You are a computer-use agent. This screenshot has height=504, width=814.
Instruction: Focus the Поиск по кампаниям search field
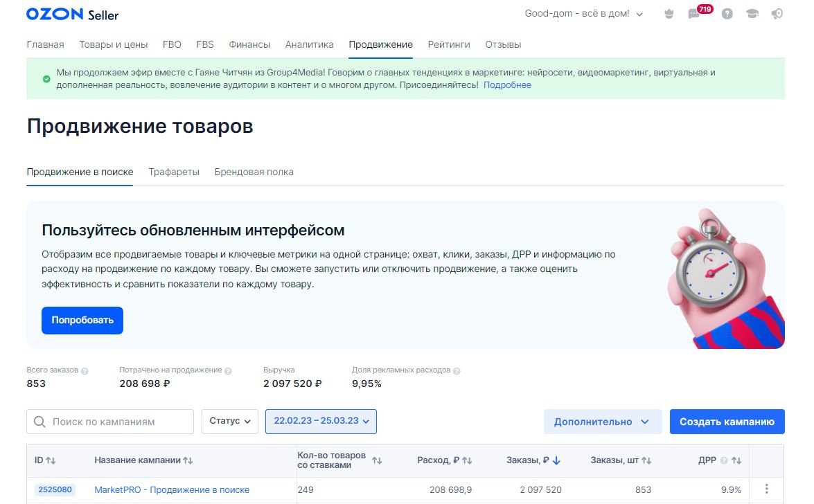tap(110, 422)
